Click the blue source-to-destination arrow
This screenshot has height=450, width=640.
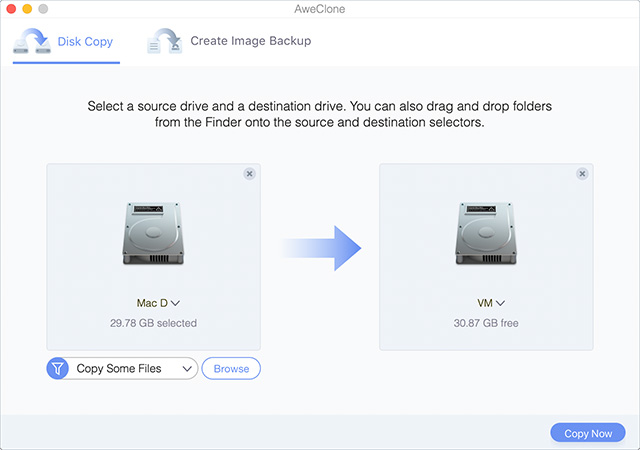click(x=322, y=248)
